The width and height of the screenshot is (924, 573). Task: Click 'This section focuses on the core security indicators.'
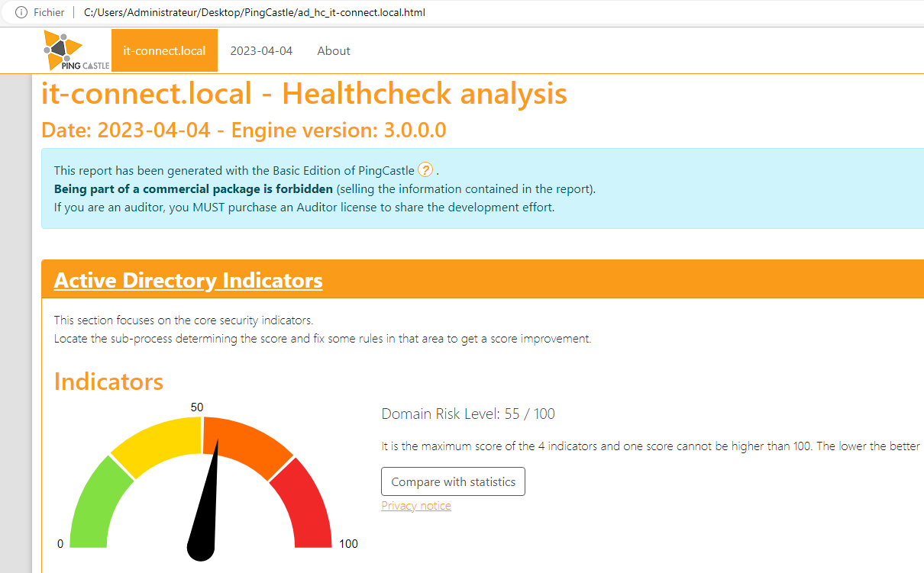183,320
